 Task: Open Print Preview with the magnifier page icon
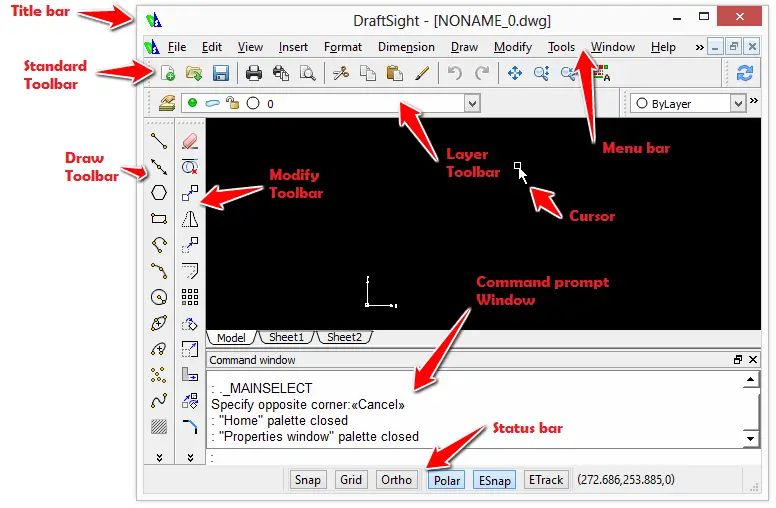pos(308,73)
